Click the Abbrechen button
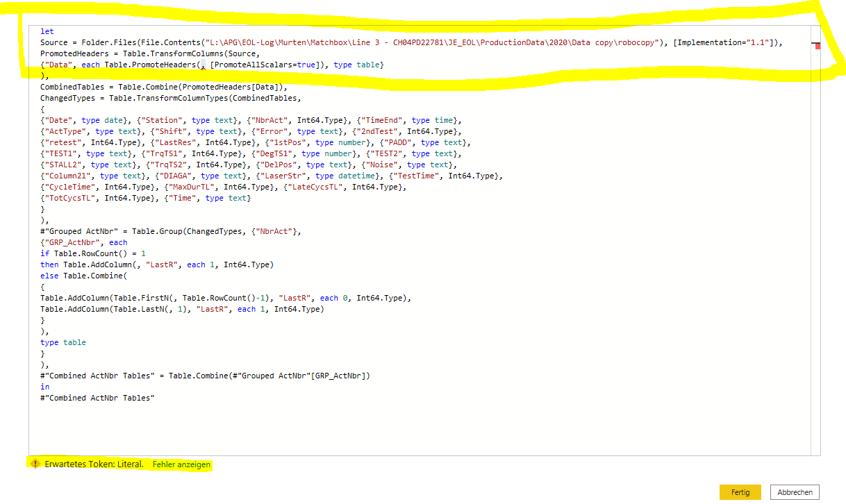 (795, 492)
